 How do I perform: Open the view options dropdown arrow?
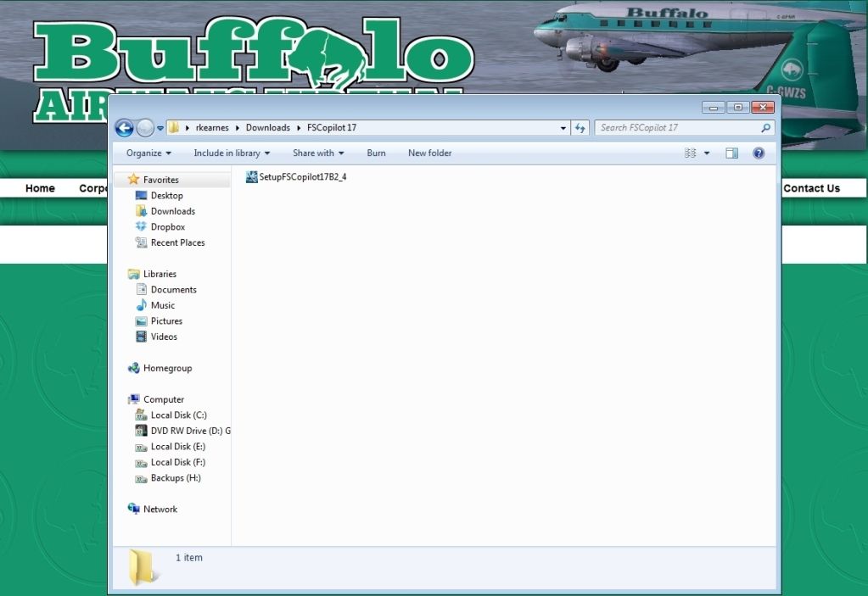pos(706,153)
